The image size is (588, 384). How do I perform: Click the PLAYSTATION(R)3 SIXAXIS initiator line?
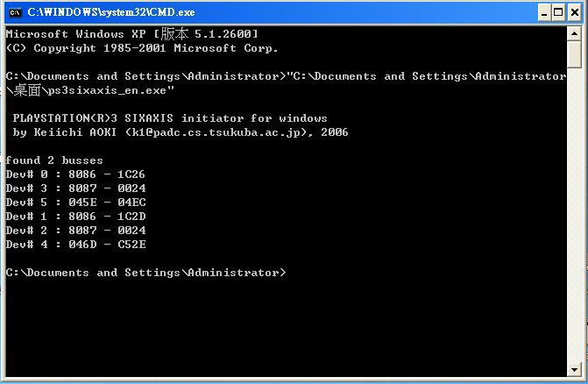[170, 118]
